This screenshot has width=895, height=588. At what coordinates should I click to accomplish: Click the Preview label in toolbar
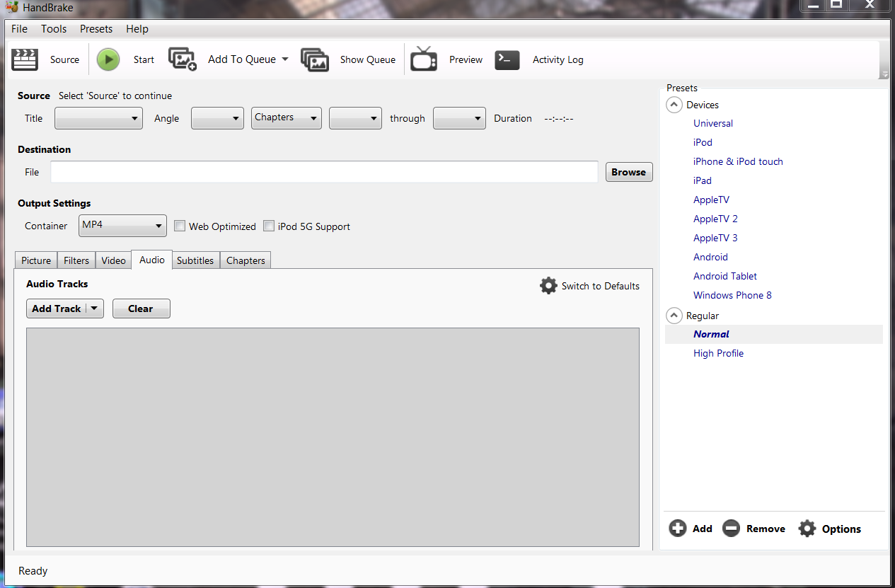[466, 59]
